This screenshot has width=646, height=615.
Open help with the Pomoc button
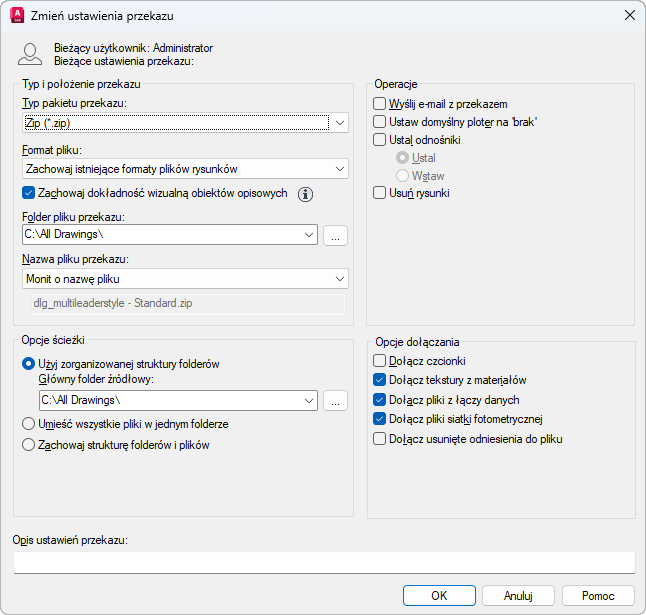(x=598, y=595)
